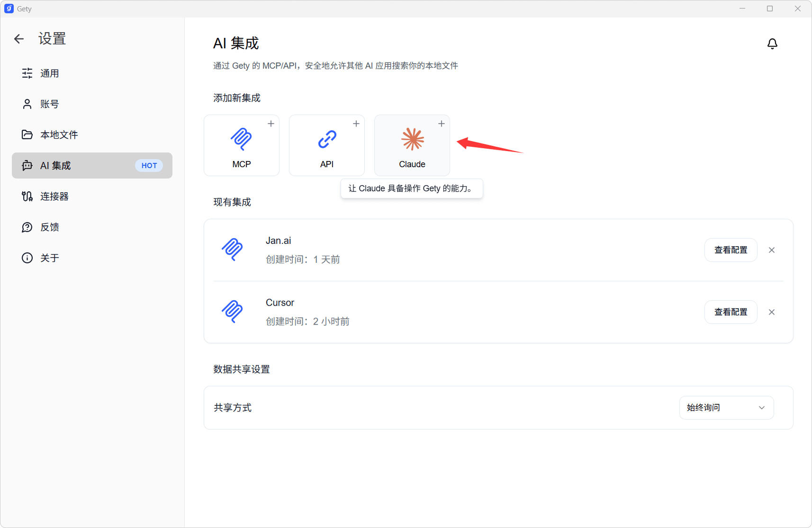The image size is (812, 528).
Task: Click the 添加新集成 heading
Action: pos(237,98)
